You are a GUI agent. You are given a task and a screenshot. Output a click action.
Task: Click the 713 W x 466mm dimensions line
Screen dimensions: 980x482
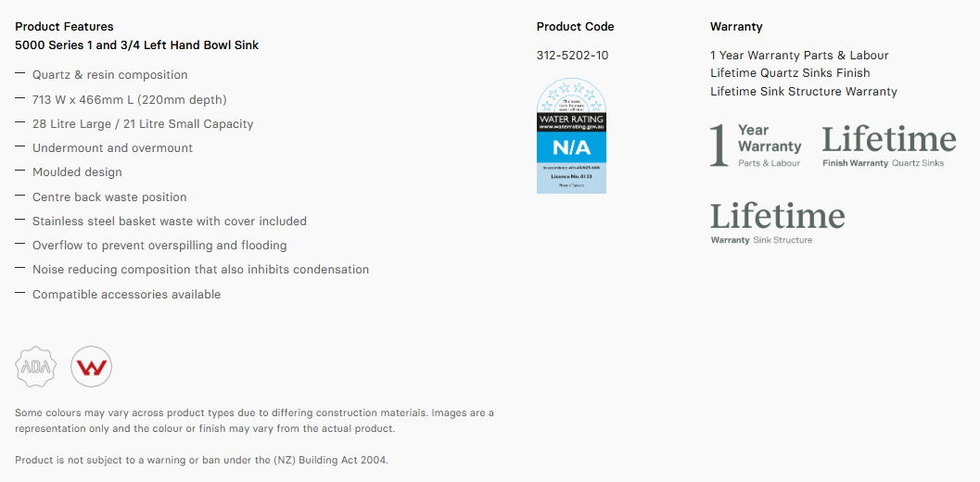pos(129,100)
